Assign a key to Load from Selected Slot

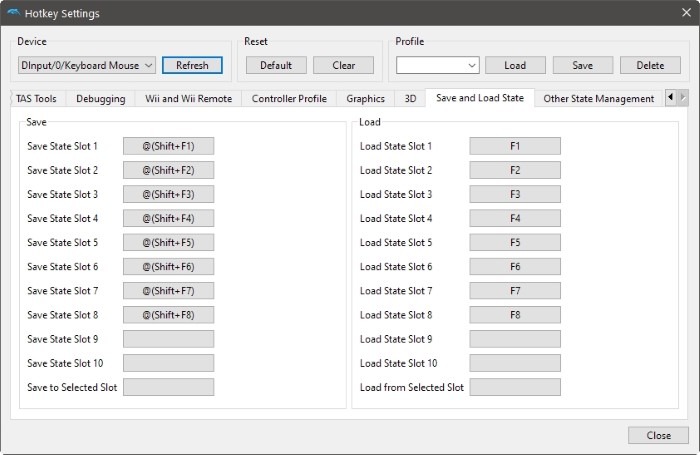515,387
